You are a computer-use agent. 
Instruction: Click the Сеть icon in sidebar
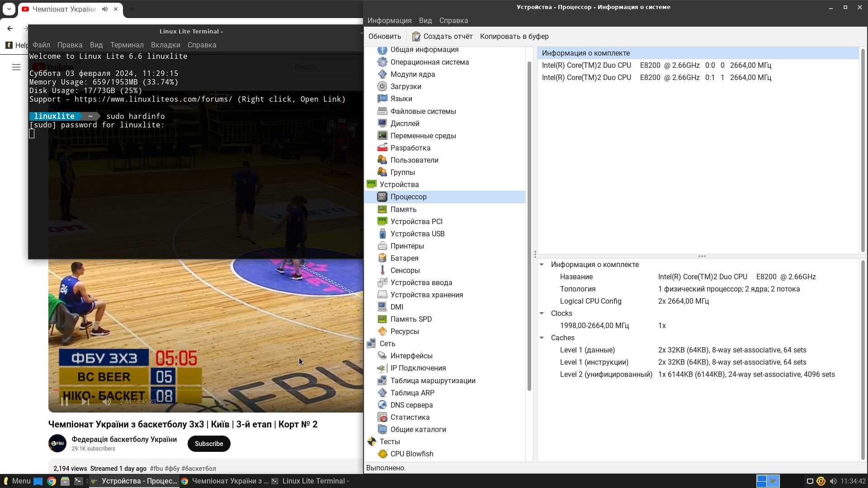(372, 343)
